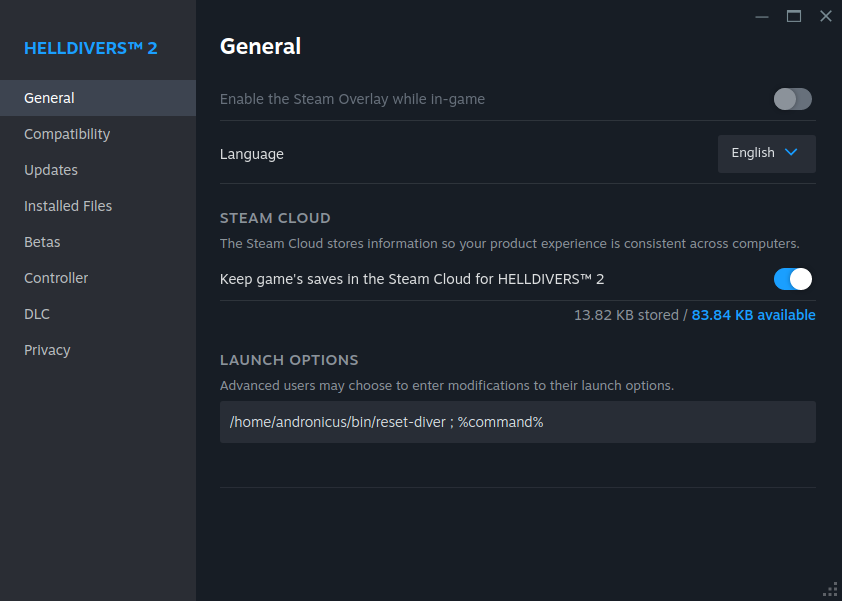Click the 83.84 KB available link
This screenshot has height=601, width=842.
pyautogui.click(x=753, y=314)
